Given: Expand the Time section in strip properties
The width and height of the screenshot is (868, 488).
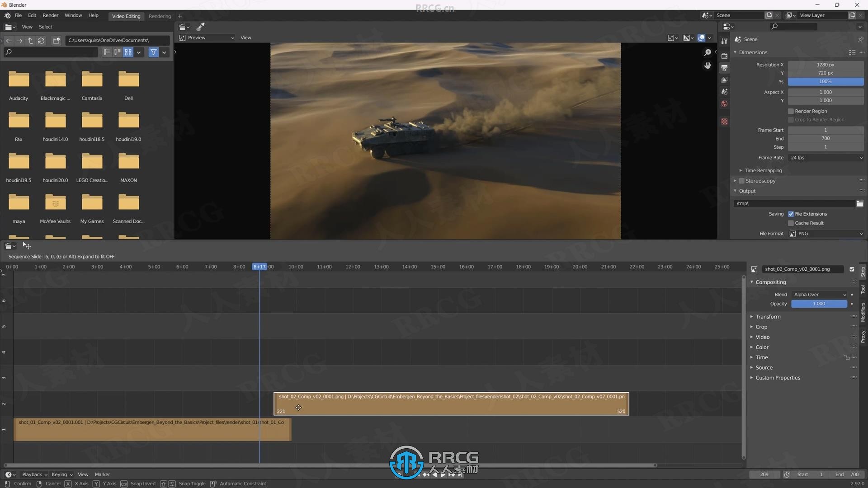Looking at the screenshot, I should (x=761, y=357).
